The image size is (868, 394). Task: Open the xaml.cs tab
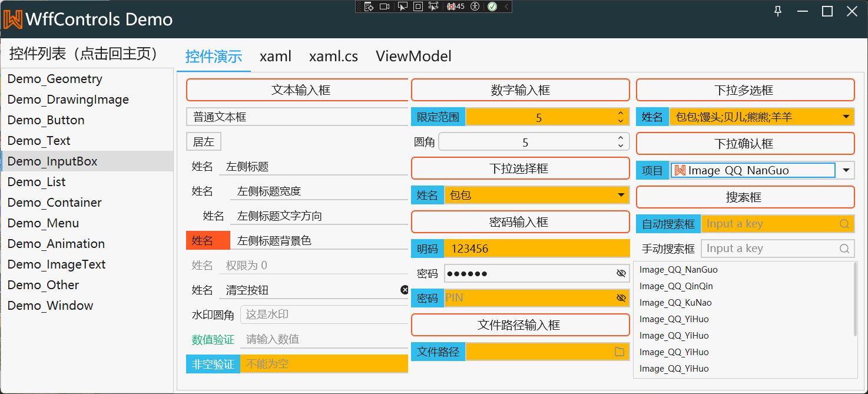333,57
